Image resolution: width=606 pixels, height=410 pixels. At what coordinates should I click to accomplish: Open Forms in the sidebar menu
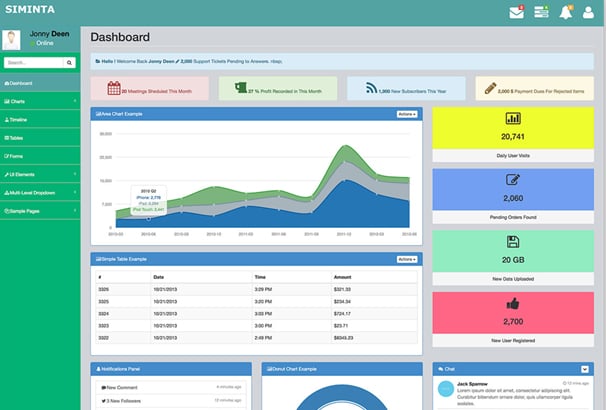(40, 156)
